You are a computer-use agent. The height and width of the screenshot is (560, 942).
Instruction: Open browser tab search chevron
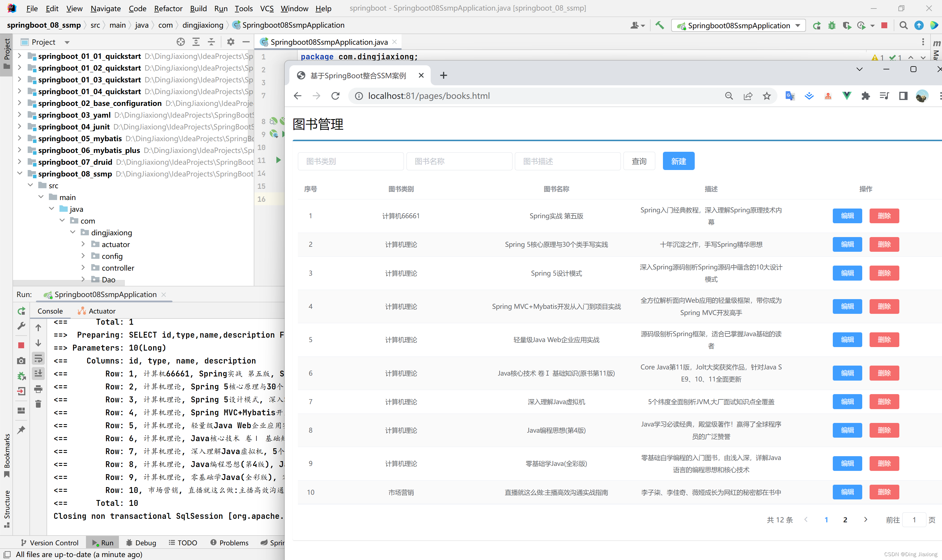tap(859, 69)
